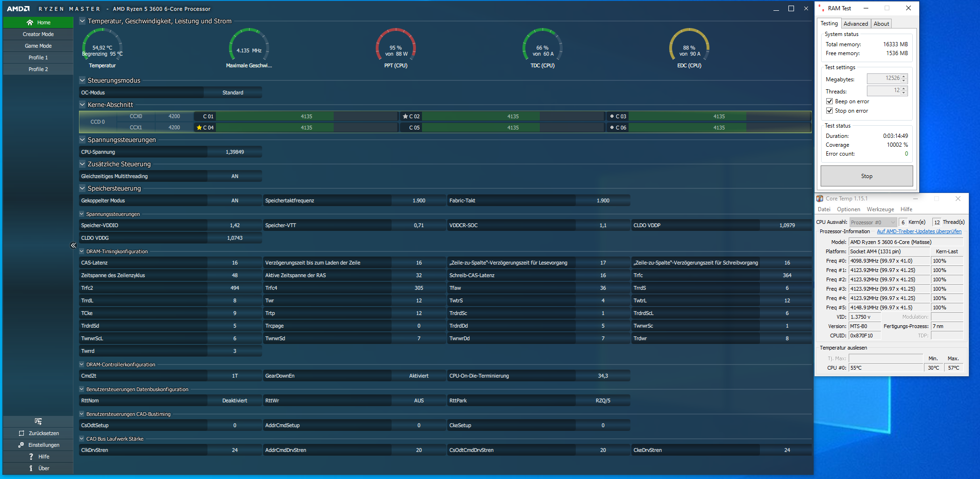Collapse the Kerne-Abschnitt section
The image size is (980, 479).
click(82, 105)
